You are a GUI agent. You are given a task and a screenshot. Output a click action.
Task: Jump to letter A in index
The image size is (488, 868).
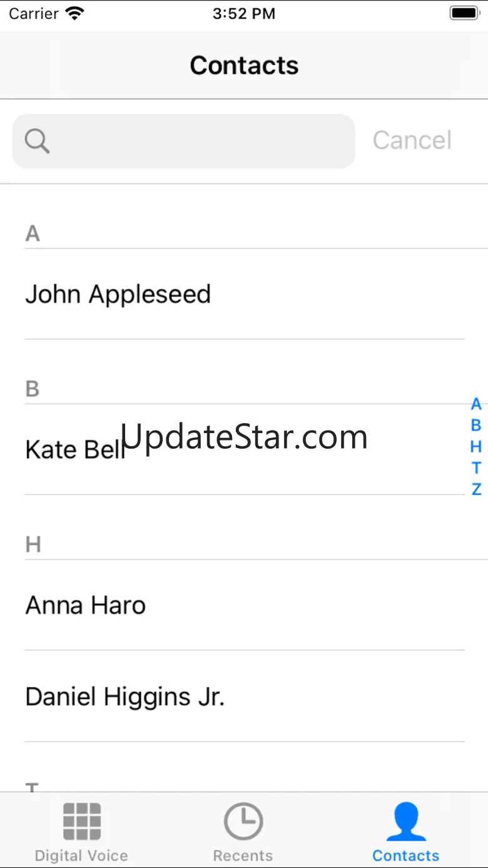pos(476,404)
